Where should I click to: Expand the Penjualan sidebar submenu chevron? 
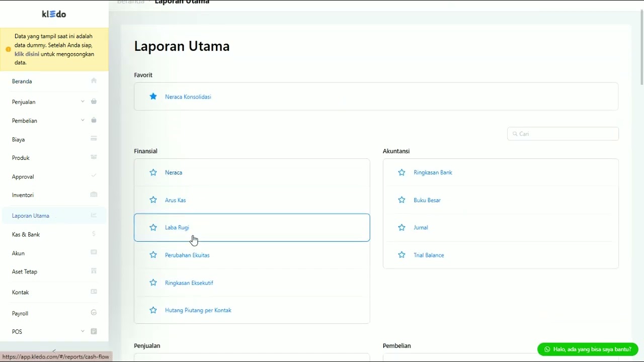point(83,102)
